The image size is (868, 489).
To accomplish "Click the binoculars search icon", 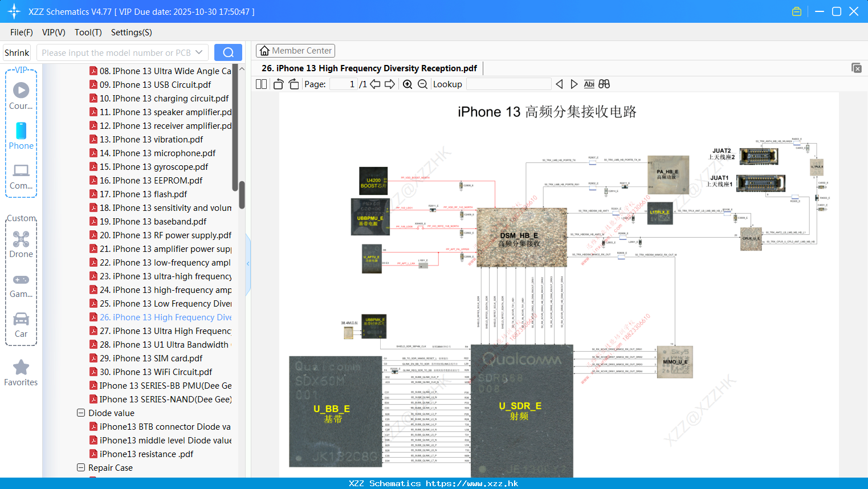I will click(x=604, y=84).
